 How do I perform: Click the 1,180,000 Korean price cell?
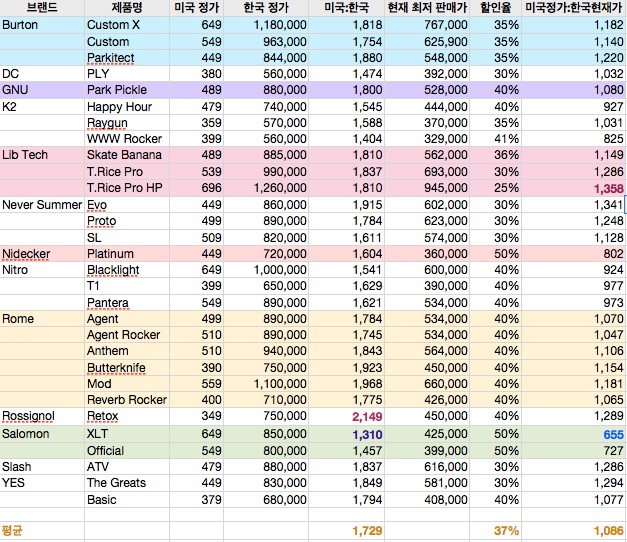click(266, 25)
